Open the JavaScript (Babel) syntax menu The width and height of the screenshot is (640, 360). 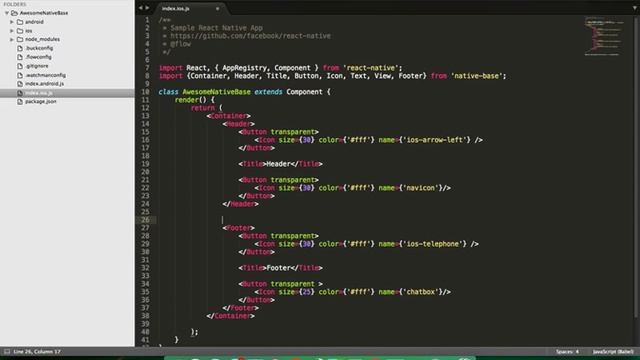click(x=613, y=351)
